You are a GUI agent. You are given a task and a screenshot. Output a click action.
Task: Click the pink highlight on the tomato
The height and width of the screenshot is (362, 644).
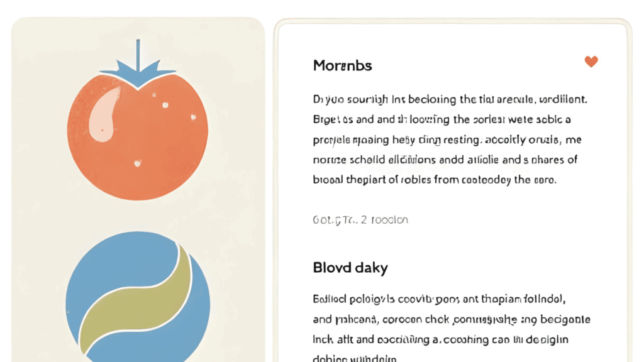[104, 115]
